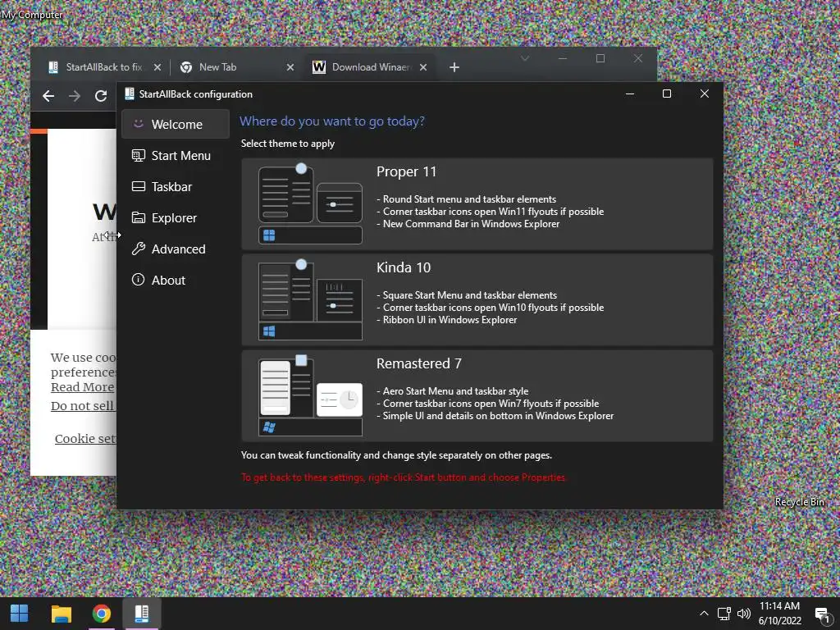This screenshot has height=630, width=840.
Task: Show the About page
Action: [176, 280]
